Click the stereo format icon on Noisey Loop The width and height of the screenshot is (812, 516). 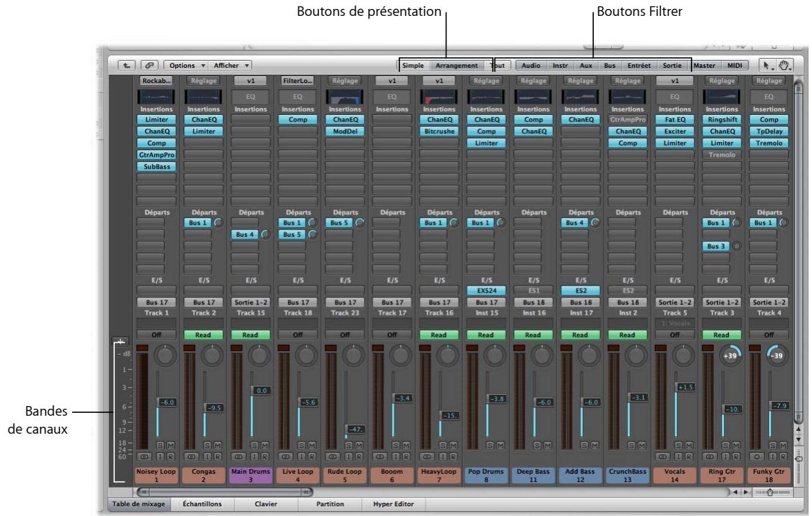144,457
